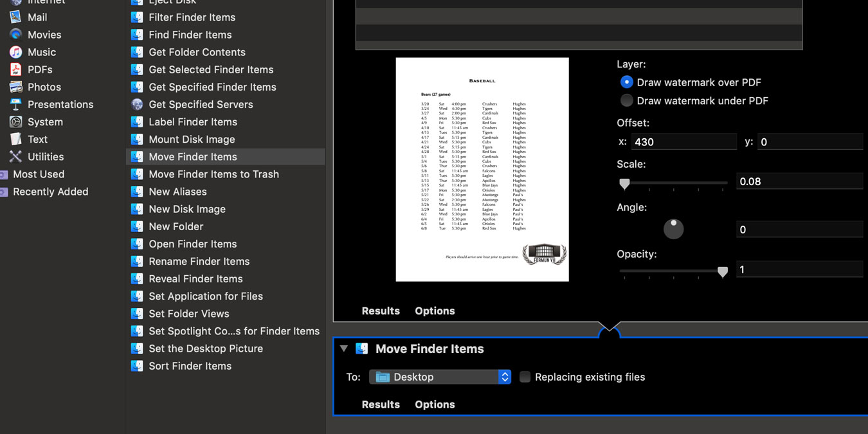868x434 pixels.
Task: Select Draw watermark over PDF
Action: pos(626,82)
